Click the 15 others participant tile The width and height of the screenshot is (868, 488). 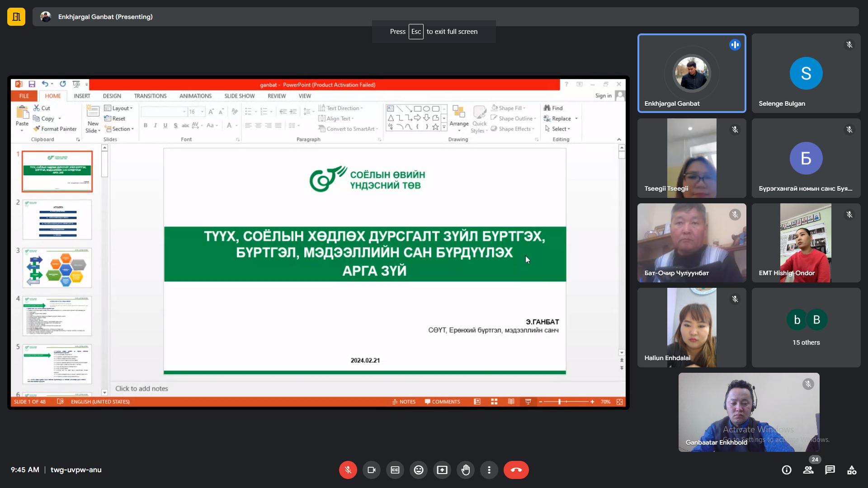[806, 327]
